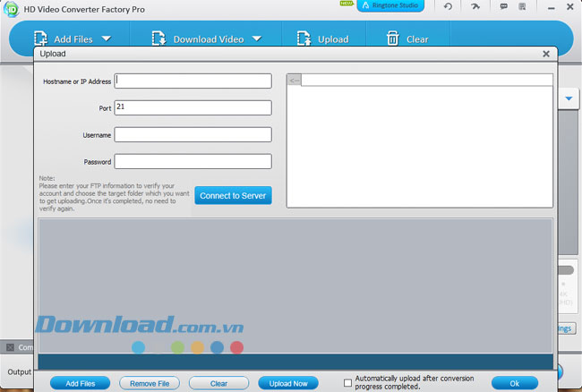
Task: Click the back arrow in server folder browser
Action: (x=295, y=81)
